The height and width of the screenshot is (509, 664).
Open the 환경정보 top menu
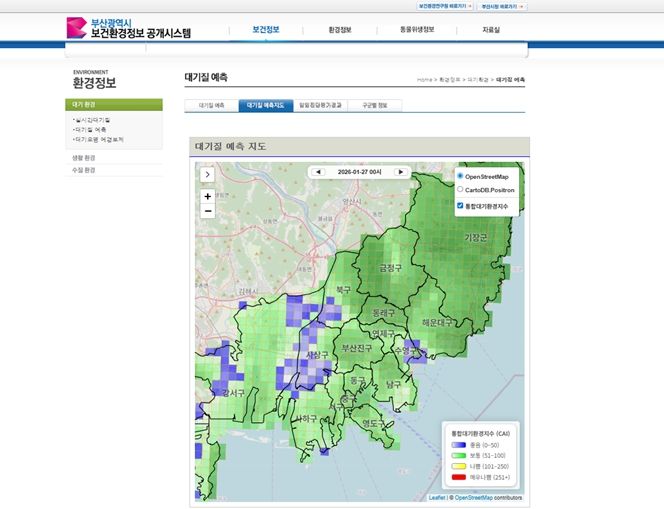pos(340,30)
